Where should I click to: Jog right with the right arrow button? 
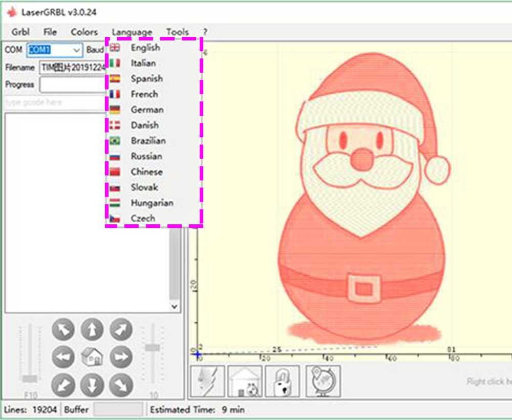(121, 357)
